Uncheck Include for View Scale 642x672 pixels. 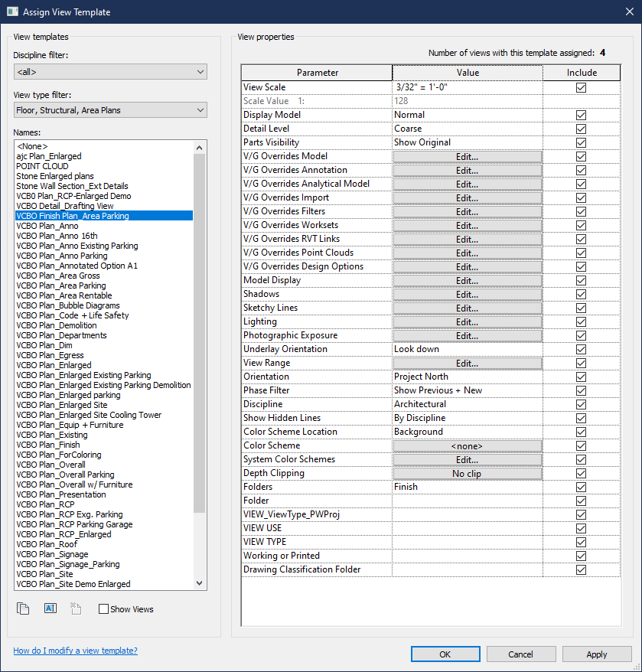point(581,86)
